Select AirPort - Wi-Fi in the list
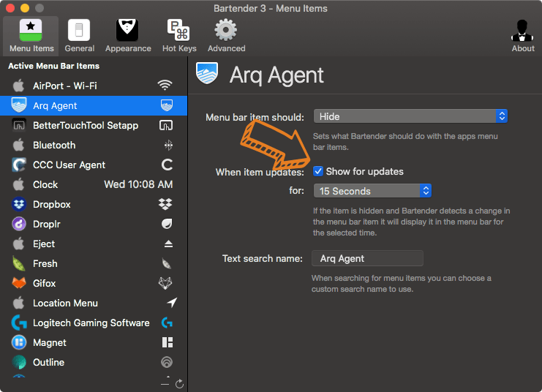The width and height of the screenshot is (542, 392). click(94, 86)
